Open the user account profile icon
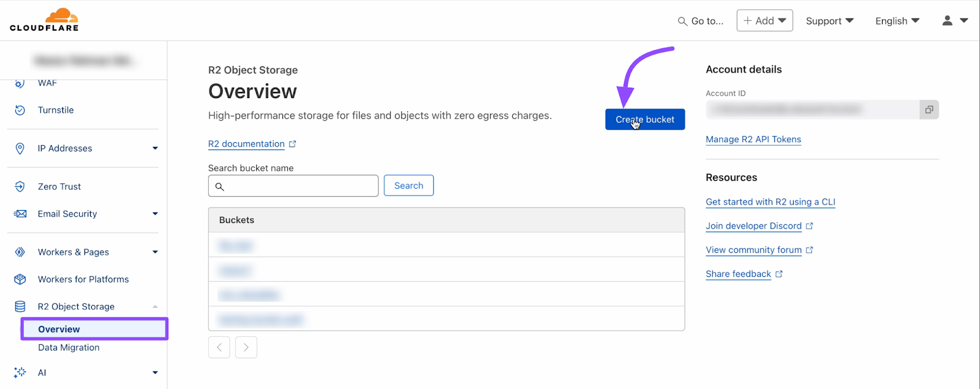The image size is (980, 389). 947,21
